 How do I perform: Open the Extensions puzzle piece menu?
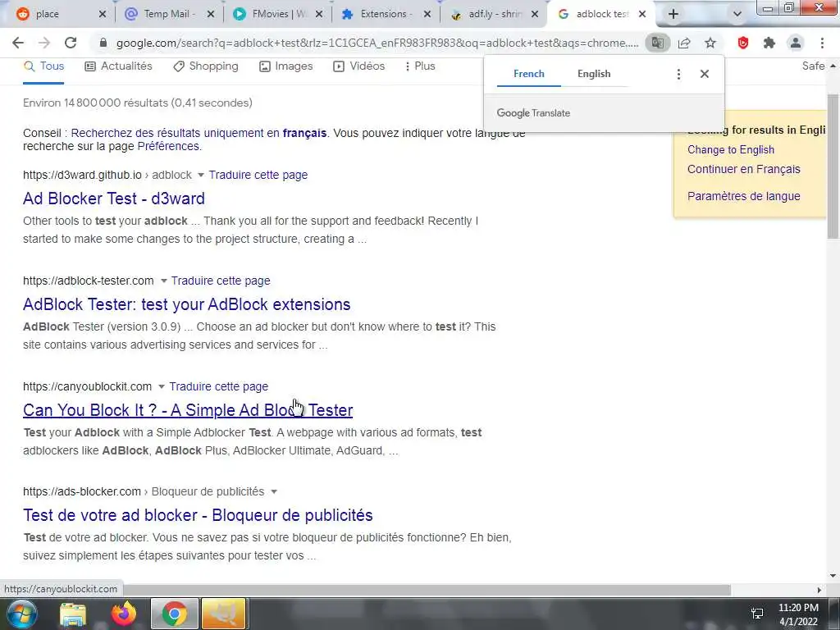click(x=769, y=43)
